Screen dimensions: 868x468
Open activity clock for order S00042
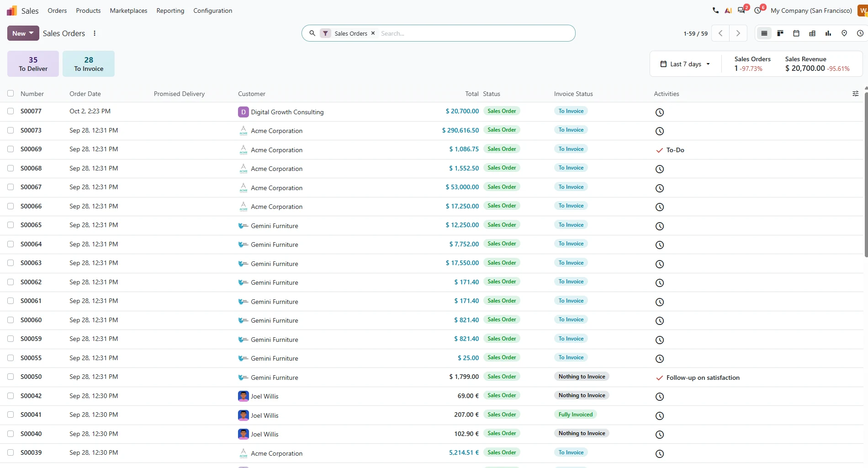pos(660,397)
